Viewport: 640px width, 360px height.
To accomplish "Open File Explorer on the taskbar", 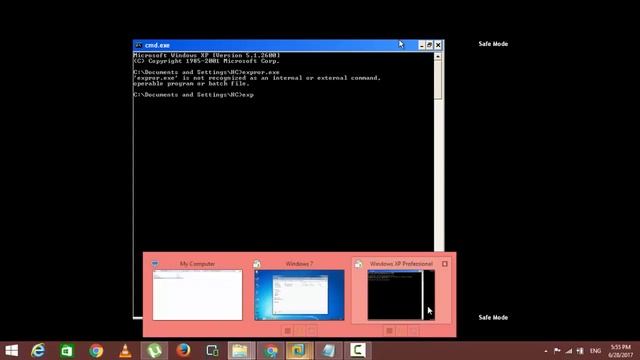I will (x=241, y=351).
